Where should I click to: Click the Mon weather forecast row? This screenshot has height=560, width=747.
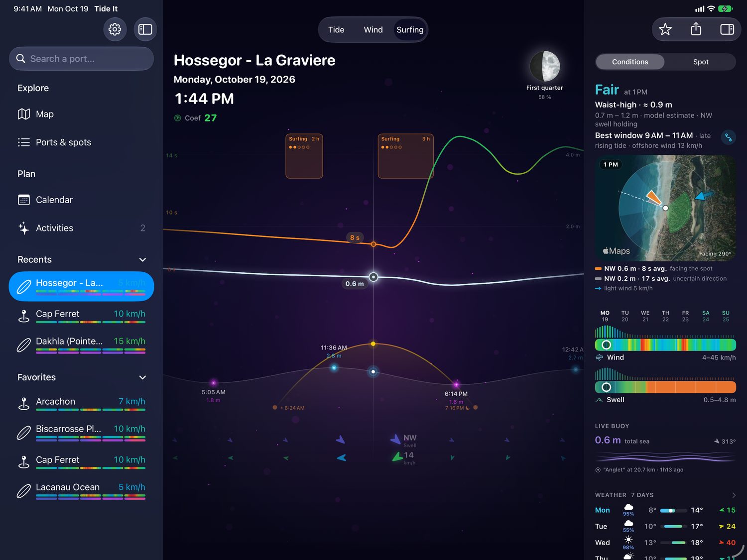[665, 510]
